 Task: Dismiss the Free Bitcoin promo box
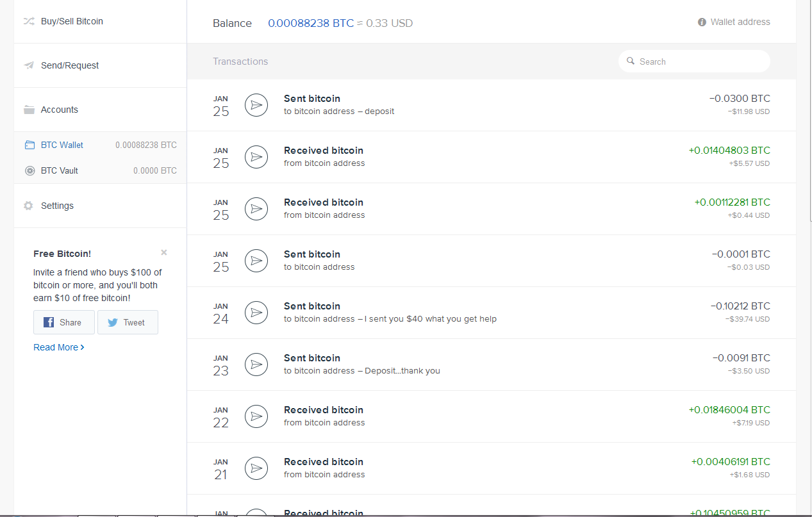[x=163, y=252]
